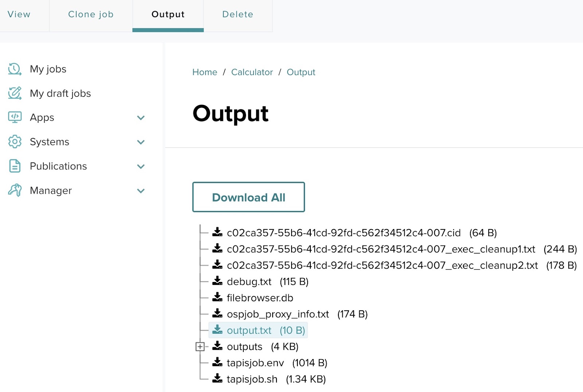This screenshot has width=583, height=392.
Task: Click download icon for tapisjob.sh
Action: 218,379
